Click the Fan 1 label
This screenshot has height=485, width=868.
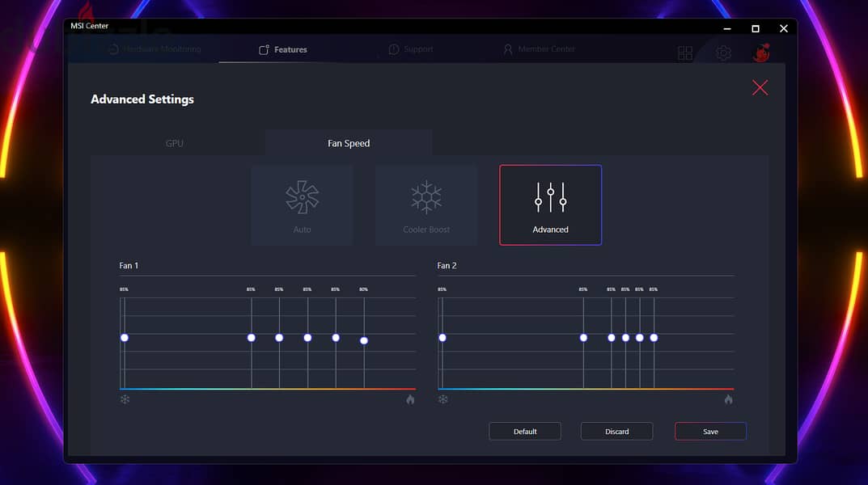(x=129, y=265)
